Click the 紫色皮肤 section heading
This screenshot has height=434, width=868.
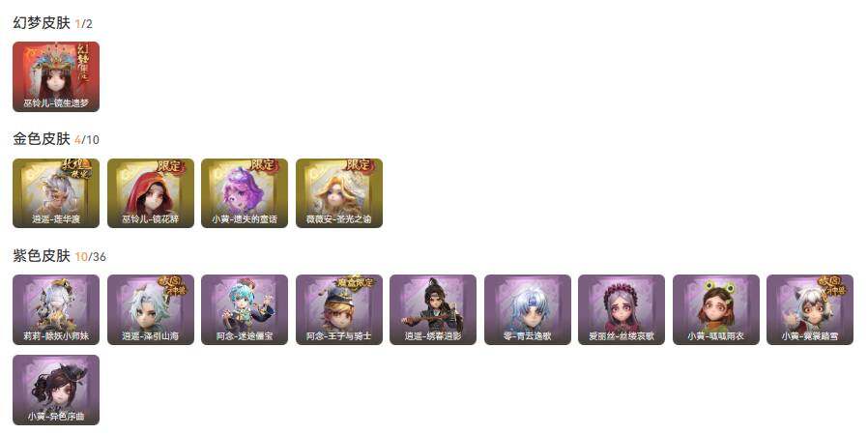click(42, 256)
